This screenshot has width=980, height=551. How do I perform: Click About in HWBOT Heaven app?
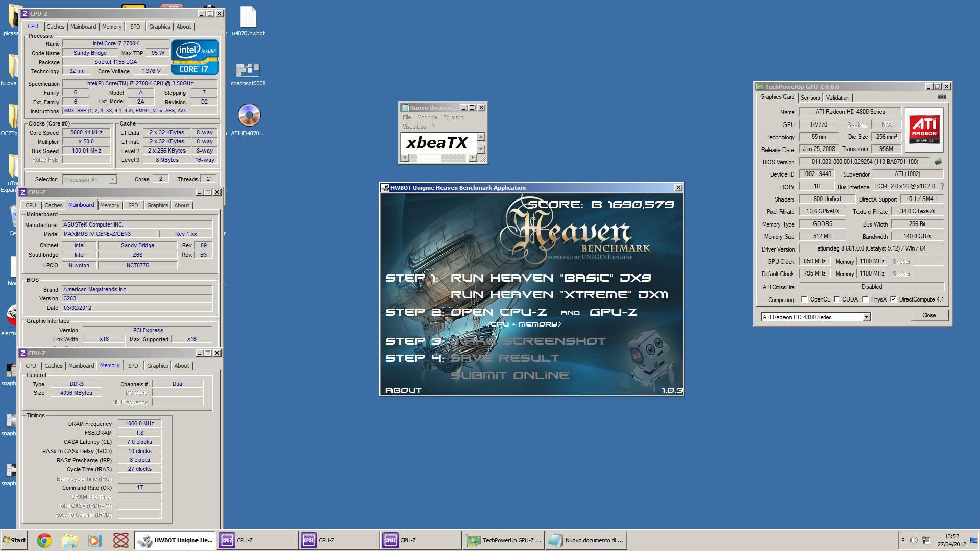click(x=403, y=390)
